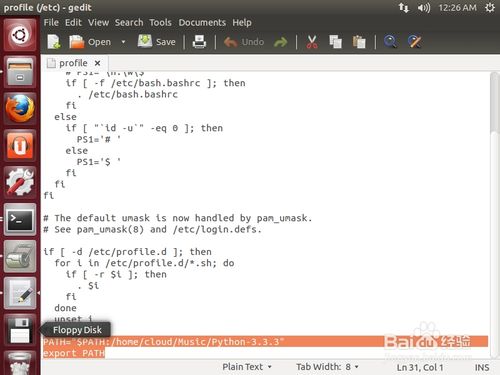
Task: Click the 'if [ -r $i ]; then' line
Action: point(116,274)
